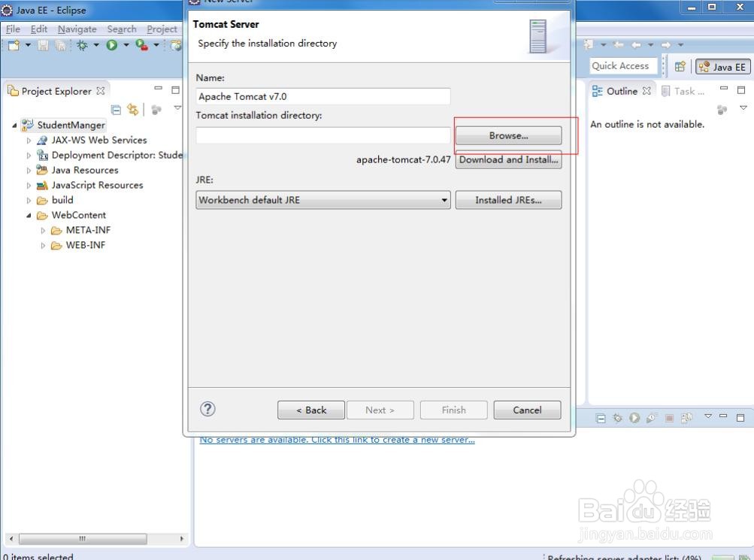Open the Project menu
The height and width of the screenshot is (560, 754).
pyautogui.click(x=162, y=29)
